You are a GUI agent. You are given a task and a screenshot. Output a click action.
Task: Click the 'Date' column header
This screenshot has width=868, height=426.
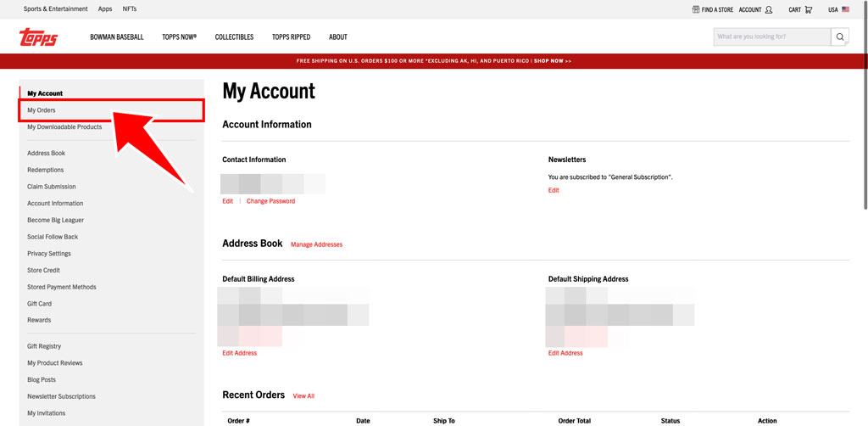[x=363, y=421]
